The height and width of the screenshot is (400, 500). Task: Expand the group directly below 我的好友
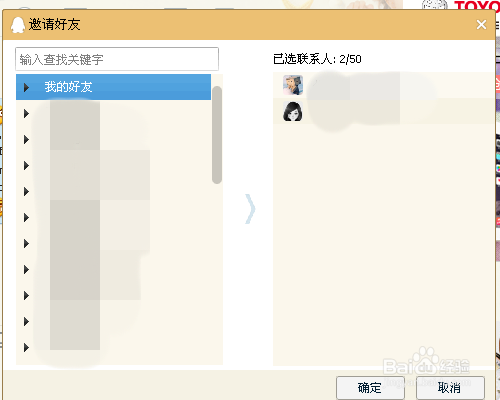pyautogui.click(x=26, y=114)
